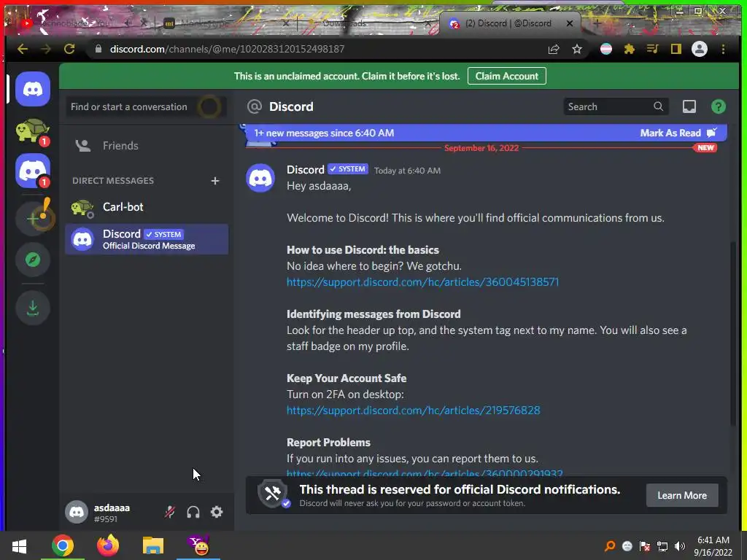Image resolution: width=747 pixels, height=560 pixels.
Task: Download apps icon in server sidebar
Action: [32, 308]
